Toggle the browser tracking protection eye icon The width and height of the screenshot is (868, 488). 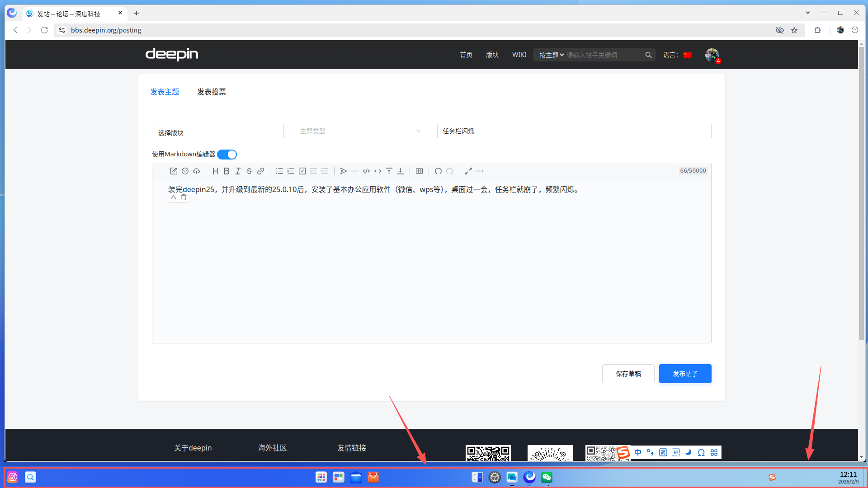pos(779,30)
